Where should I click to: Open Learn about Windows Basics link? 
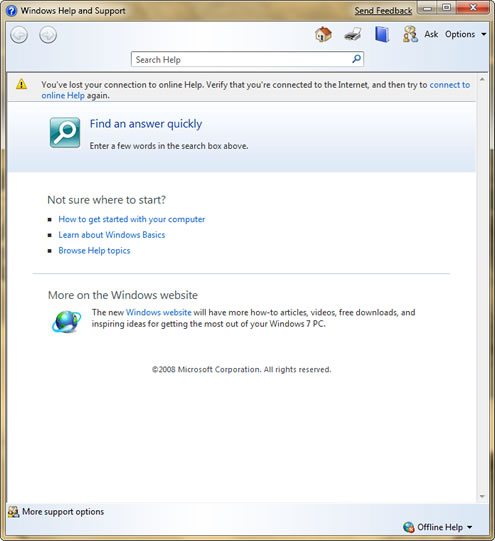click(112, 235)
